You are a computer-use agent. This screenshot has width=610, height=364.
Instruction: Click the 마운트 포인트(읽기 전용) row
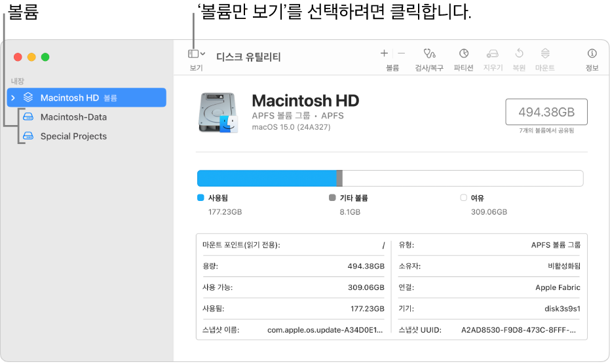(x=294, y=245)
